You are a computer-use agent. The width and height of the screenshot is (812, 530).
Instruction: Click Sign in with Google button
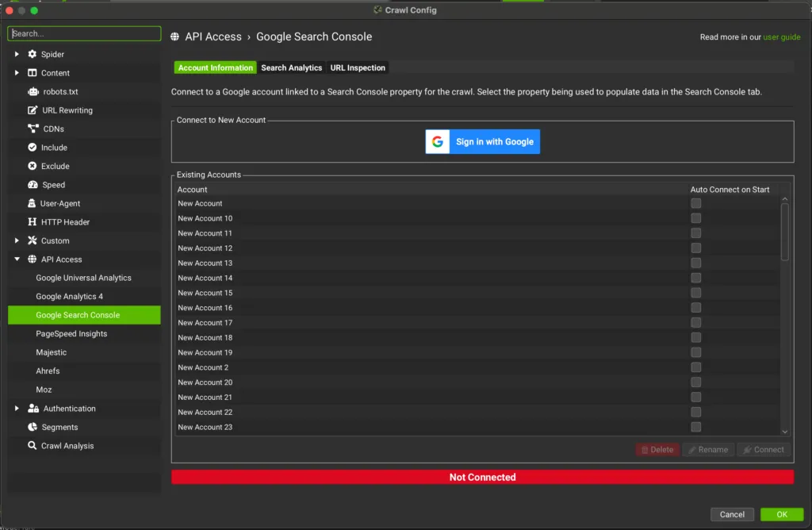pos(483,141)
